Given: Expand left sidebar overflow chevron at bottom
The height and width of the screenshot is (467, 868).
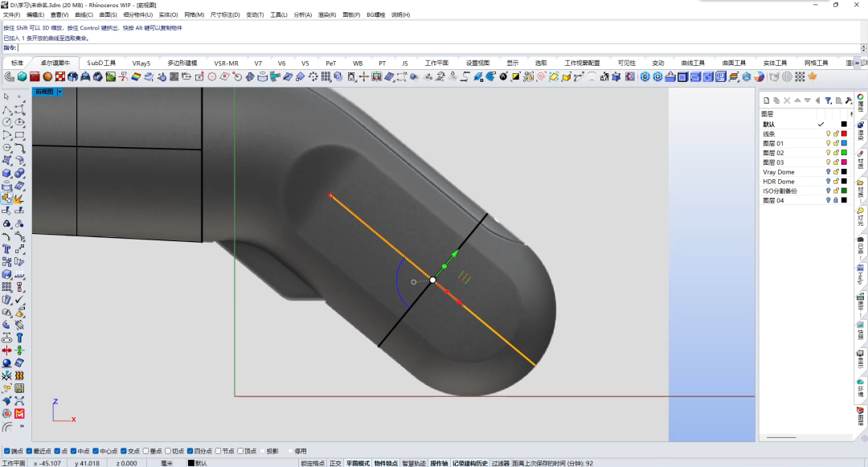Looking at the screenshot, I should (23, 427).
